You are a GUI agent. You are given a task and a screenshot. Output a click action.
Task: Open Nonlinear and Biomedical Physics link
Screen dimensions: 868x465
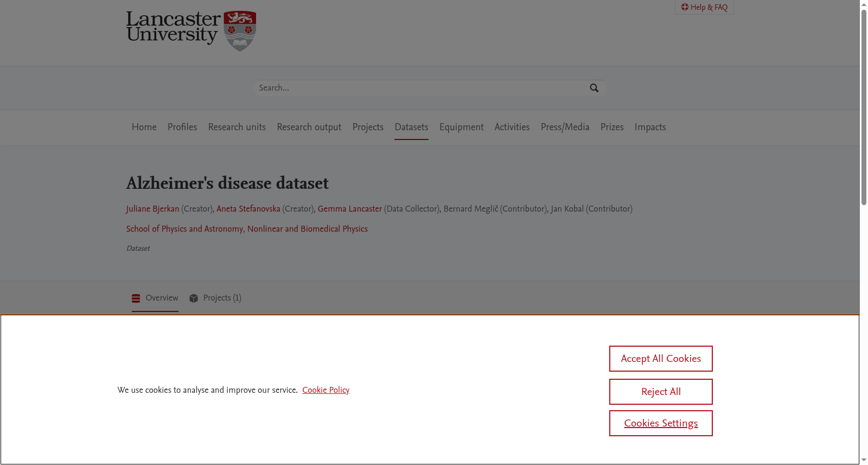308,229
